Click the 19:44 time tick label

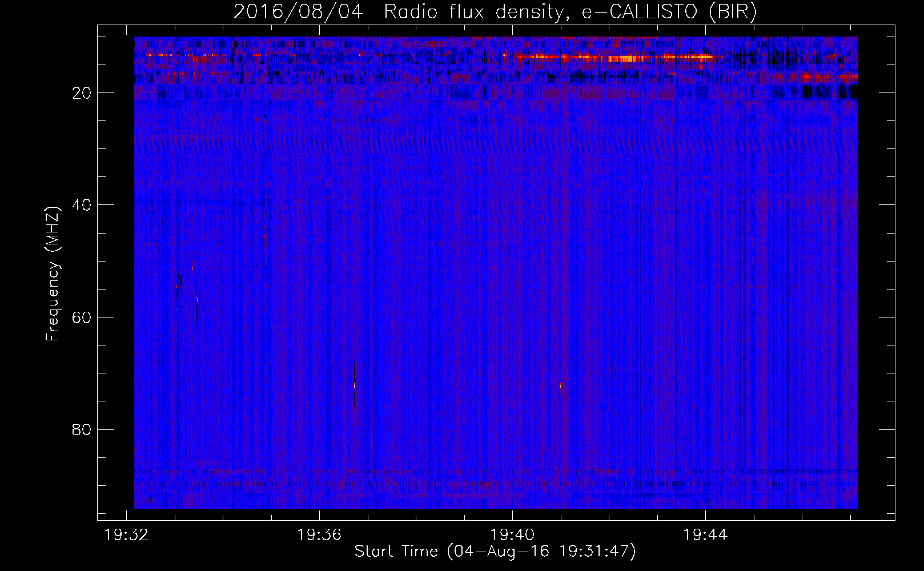(705, 534)
